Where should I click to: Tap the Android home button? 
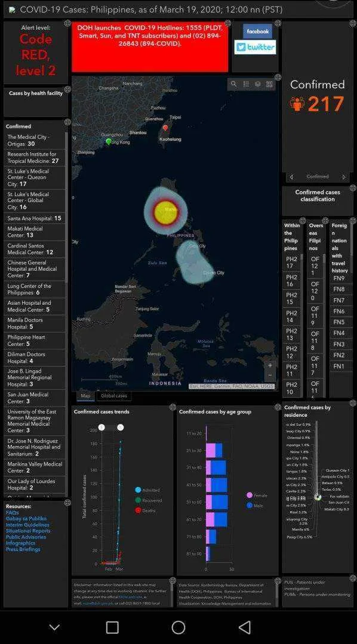click(178, 627)
